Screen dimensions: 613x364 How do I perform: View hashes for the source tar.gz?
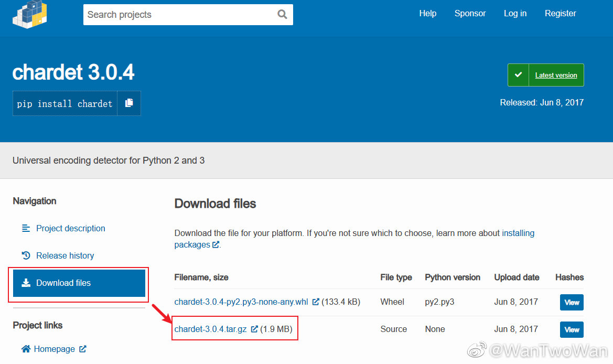pyautogui.click(x=572, y=329)
